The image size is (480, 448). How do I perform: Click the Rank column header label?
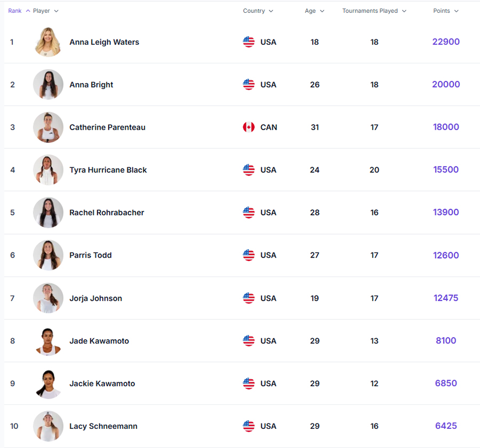[15, 11]
